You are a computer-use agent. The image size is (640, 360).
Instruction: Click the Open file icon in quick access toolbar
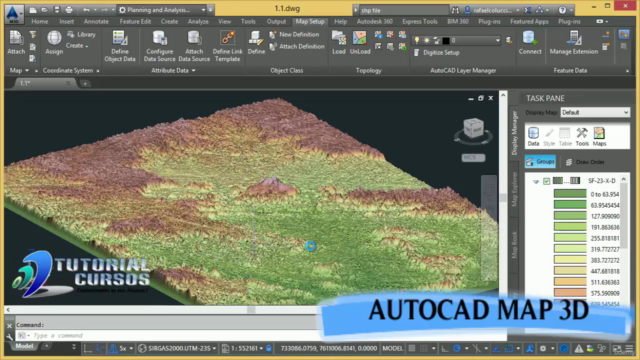click(x=45, y=10)
